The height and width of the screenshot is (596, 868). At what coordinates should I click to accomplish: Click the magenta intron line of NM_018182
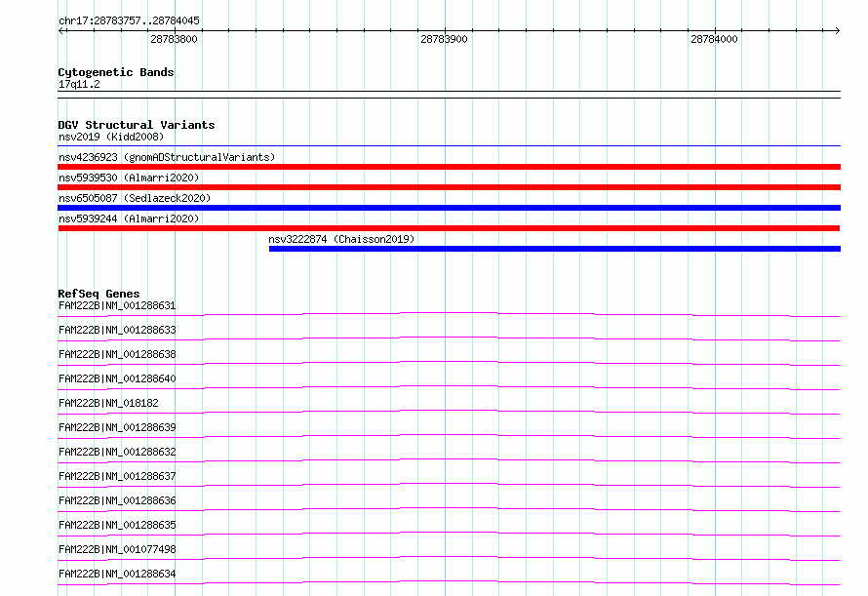[449, 411]
